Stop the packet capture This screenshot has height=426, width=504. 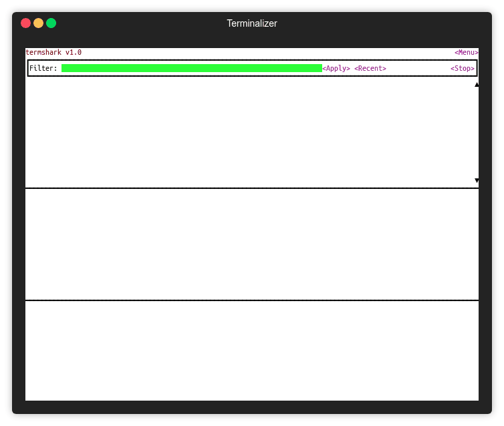462,68
